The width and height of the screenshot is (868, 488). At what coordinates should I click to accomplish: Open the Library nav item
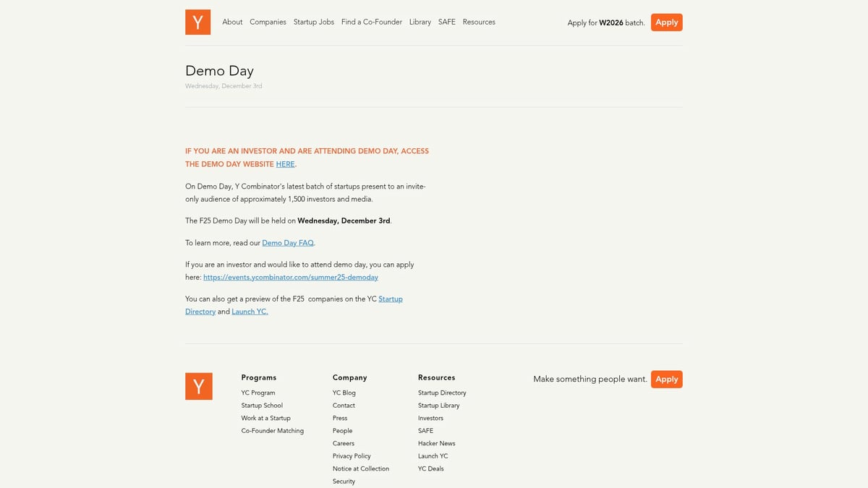point(420,22)
